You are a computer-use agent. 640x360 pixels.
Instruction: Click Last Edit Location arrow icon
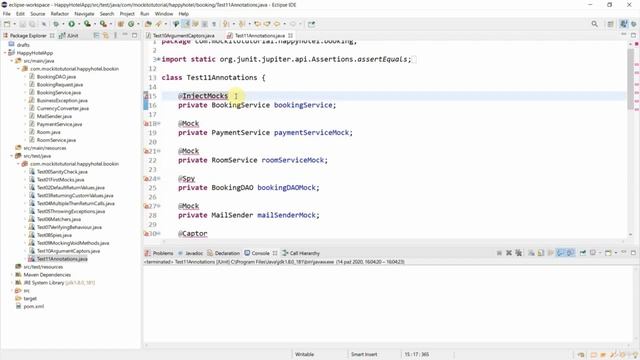coord(257,24)
